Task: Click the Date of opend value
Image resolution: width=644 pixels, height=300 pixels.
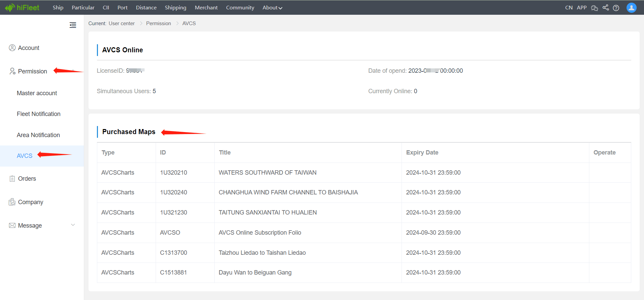Action: (x=435, y=71)
